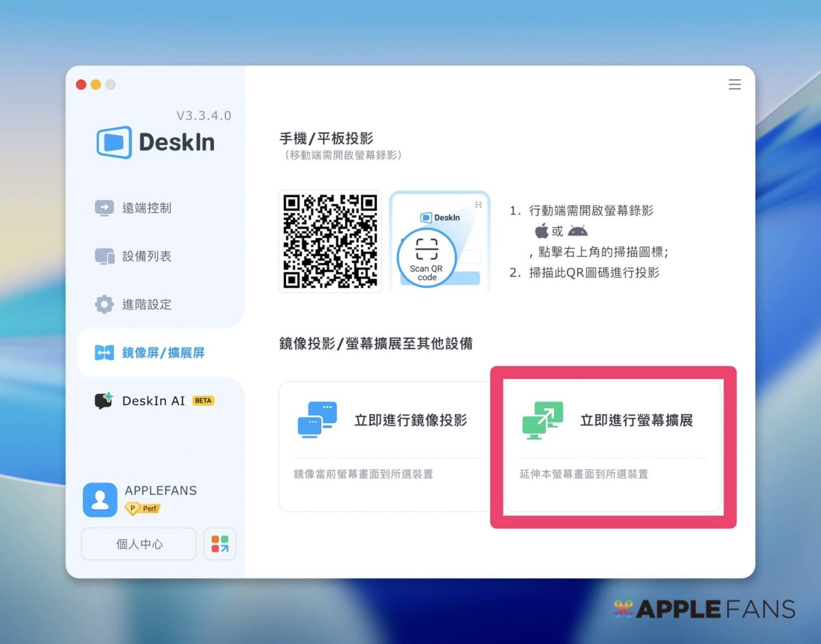Viewport: 821px width, 644px height.
Task: Click the remote control sidebar icon
Action: (x=104, y=208)
